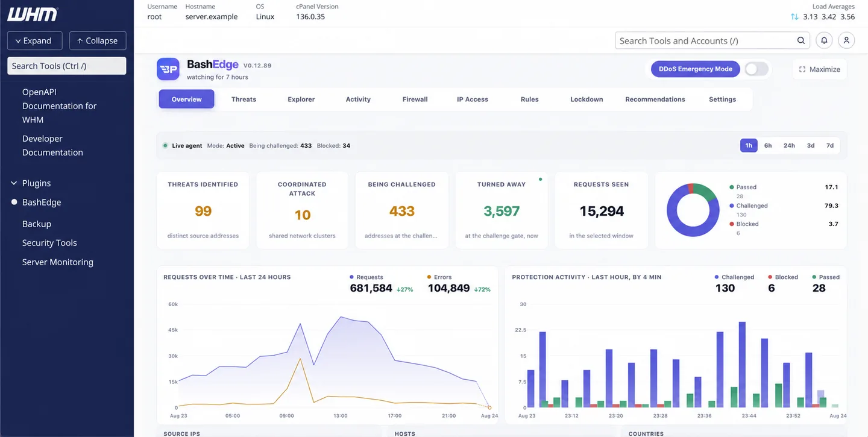
Task: Open the Being Challenged card
Action: pyautogui.click(x=401, y=210)
